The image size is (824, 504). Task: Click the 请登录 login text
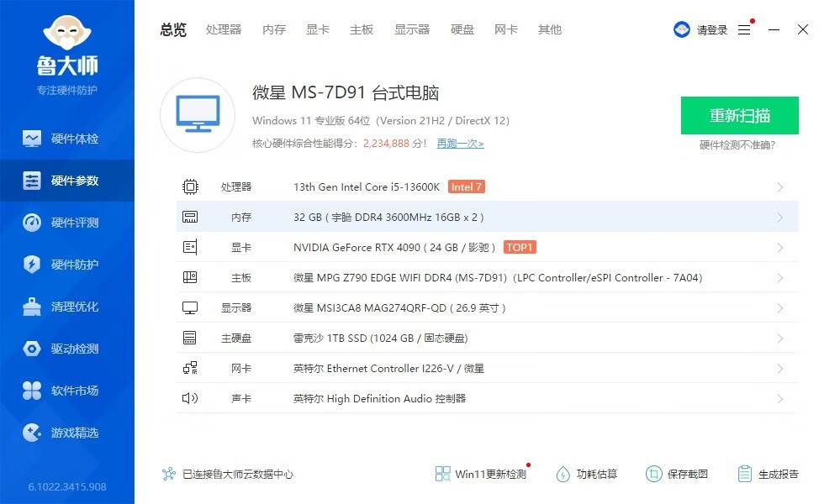[x=712, y=30]
